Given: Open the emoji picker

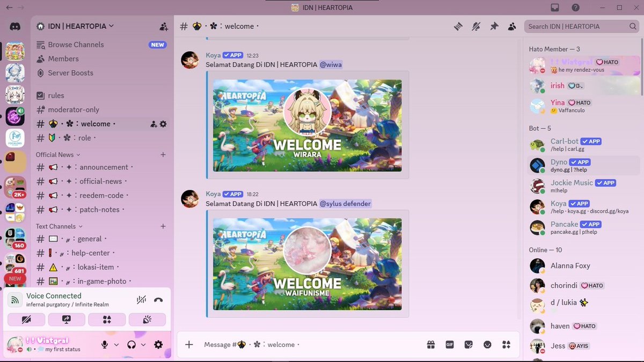Looking at the screenshot, I should (487, 345).
